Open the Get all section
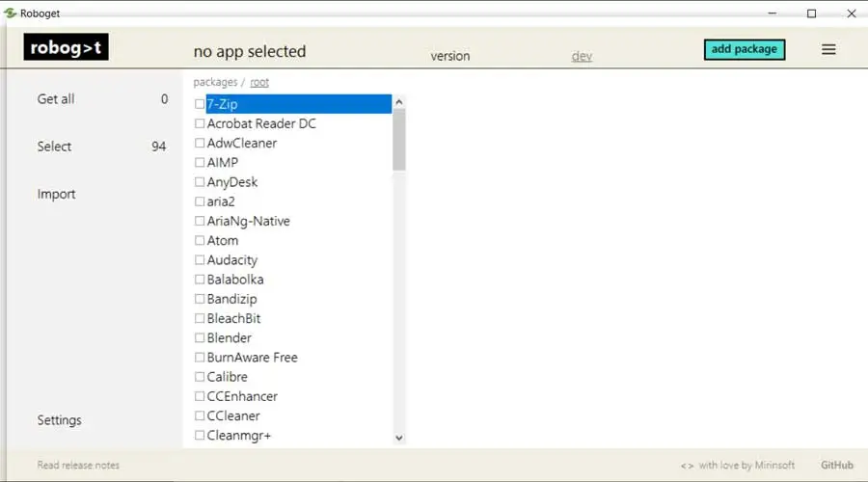Image resolution: width=868 pixels, height=482 pixels. click(x=56, y=99)
